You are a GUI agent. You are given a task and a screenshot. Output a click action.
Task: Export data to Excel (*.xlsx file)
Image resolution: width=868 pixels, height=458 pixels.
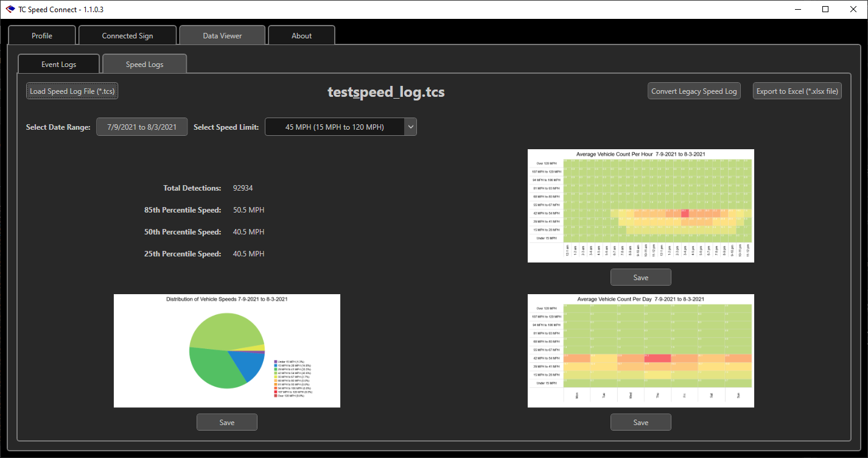(x=797, y=91)
